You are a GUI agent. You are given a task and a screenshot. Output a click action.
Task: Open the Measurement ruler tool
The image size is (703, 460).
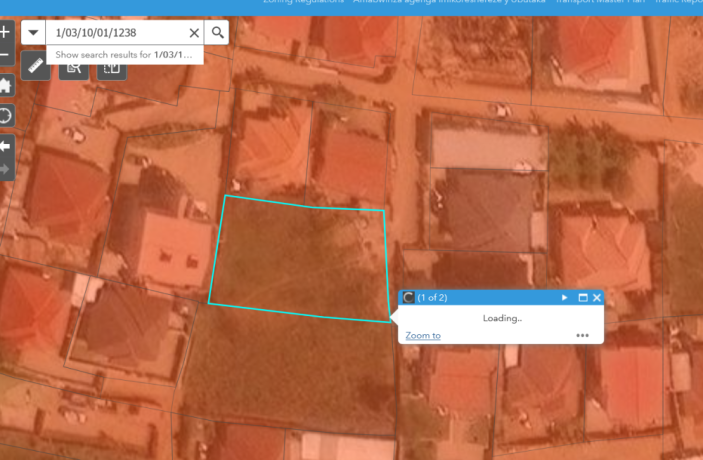[x=35, y=66]
